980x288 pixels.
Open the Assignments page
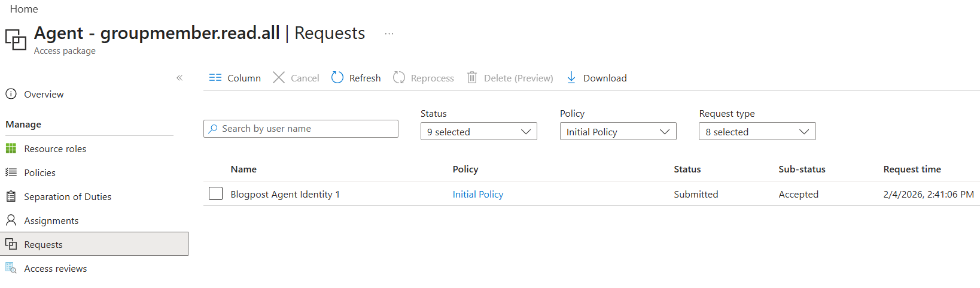(x=51, y=221)
